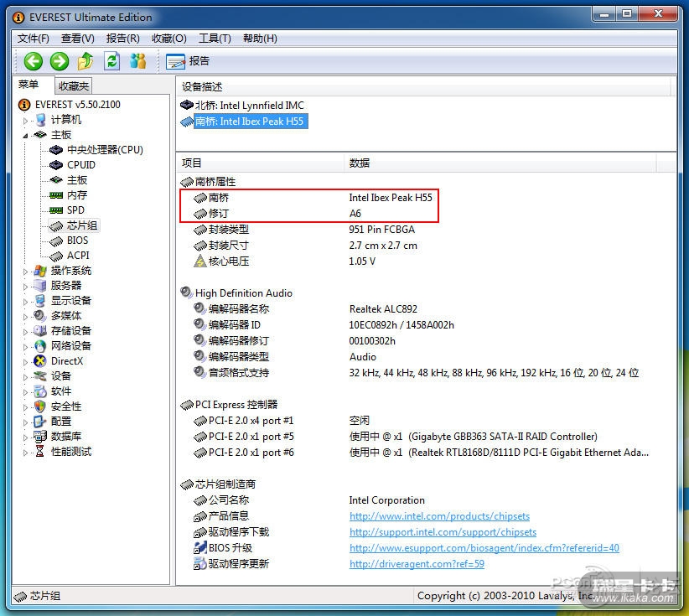
Task: Switch to the 收藏夹 tab
Action: pos(74,86)
